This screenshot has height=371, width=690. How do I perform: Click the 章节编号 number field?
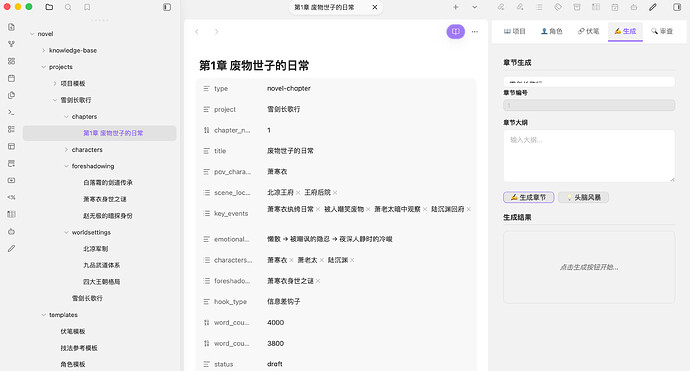click(589, 105)
